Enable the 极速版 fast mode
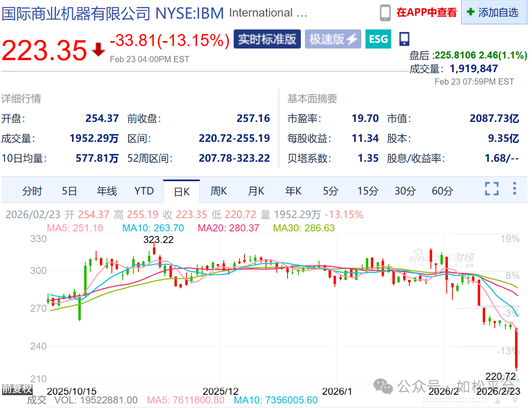The height and width of the screenshot is (408, 532). (x=333, y=39)
